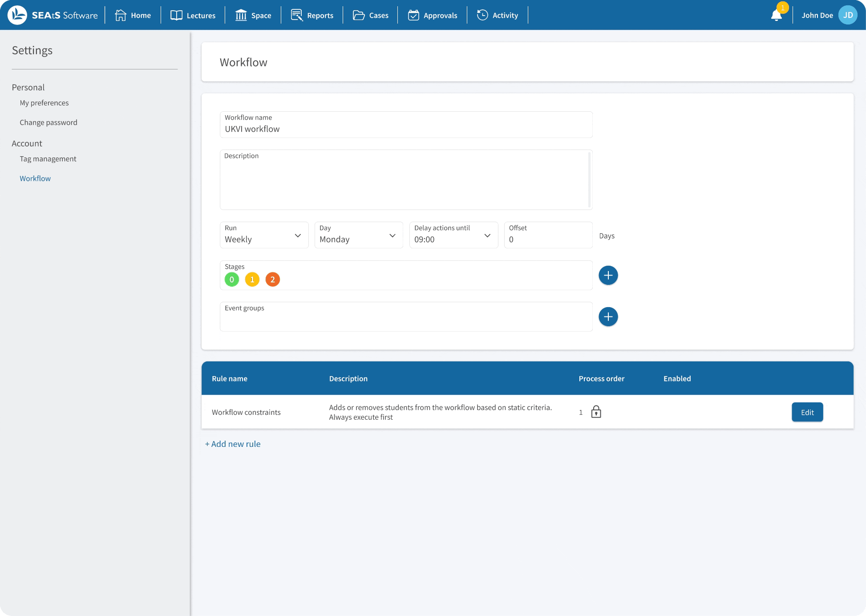Click Description column header

click(348, 379)
